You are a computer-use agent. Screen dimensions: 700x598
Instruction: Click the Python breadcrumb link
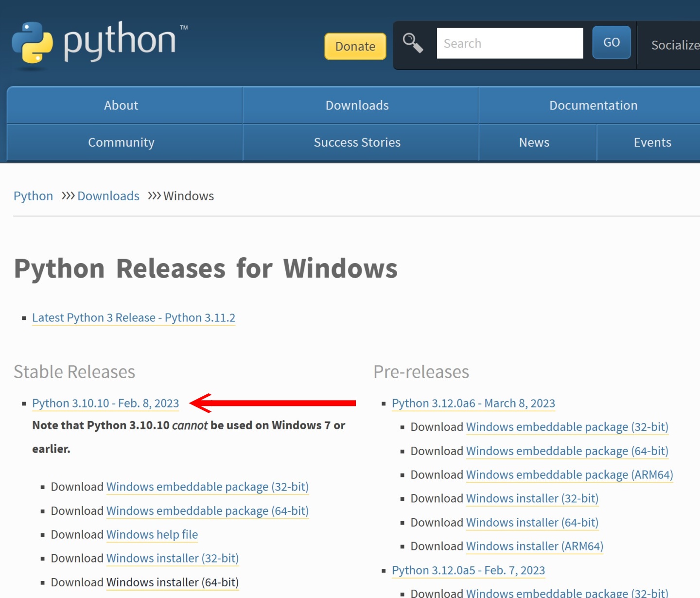pos(33,196)
